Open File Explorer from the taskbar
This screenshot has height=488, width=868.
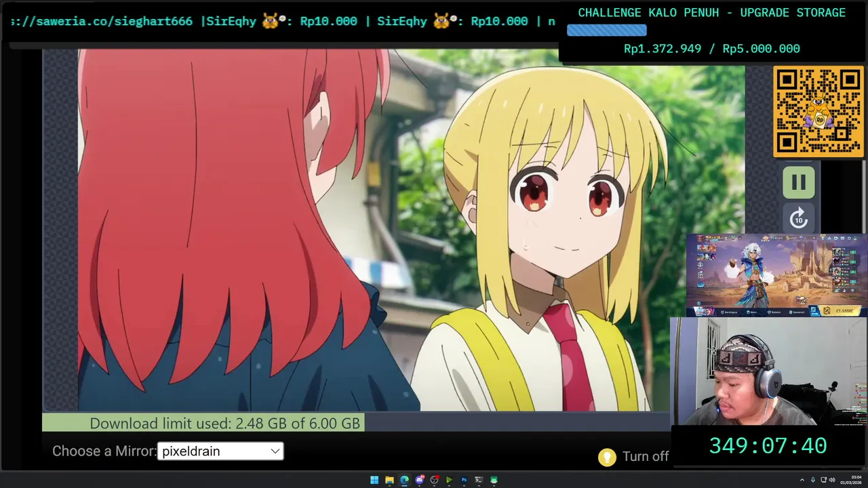pyautogui.click(x=389, y=480)
